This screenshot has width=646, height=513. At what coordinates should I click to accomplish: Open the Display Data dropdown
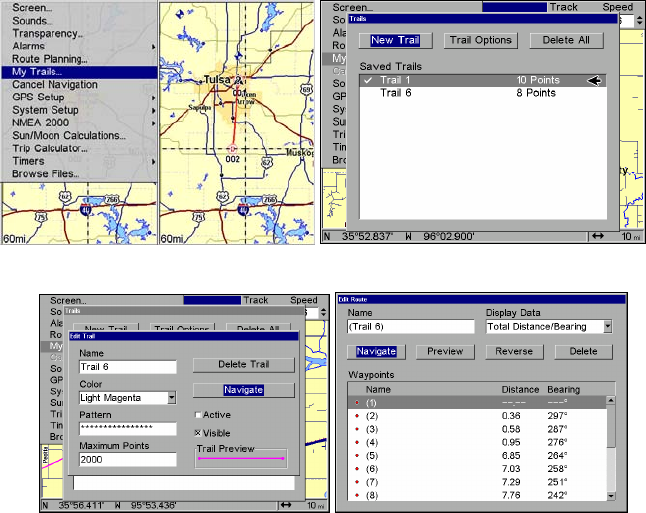click(608, 327)
